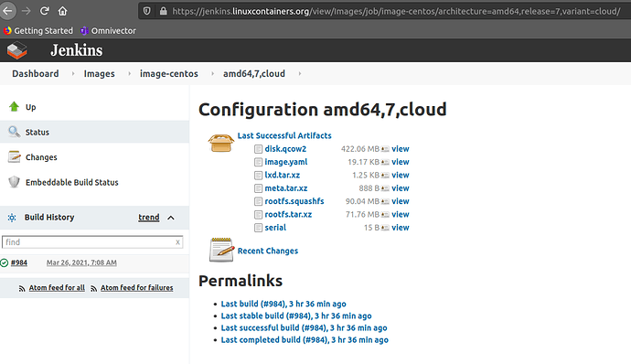Open Atom feed for all
Image resolution: width=631 pixels, height=364 pixels.
tap(57, 287)
